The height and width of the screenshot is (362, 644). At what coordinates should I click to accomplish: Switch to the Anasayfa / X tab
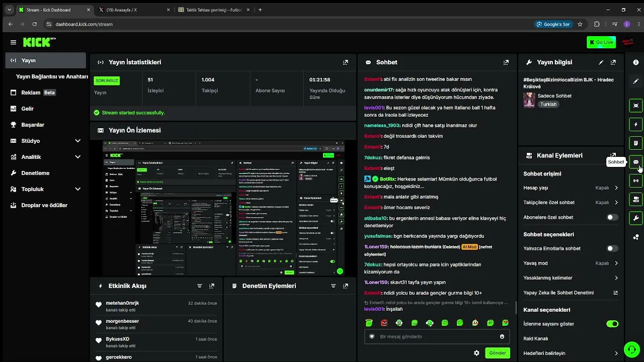[133, 10]
